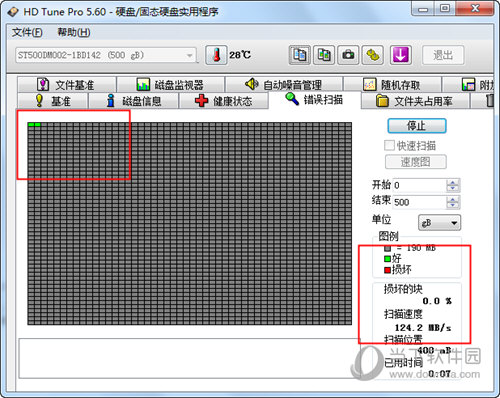Switch to the 健康状态 tab
Viewport: 500px width, 398px height.
pyautogui.click(x=223, y=101)
